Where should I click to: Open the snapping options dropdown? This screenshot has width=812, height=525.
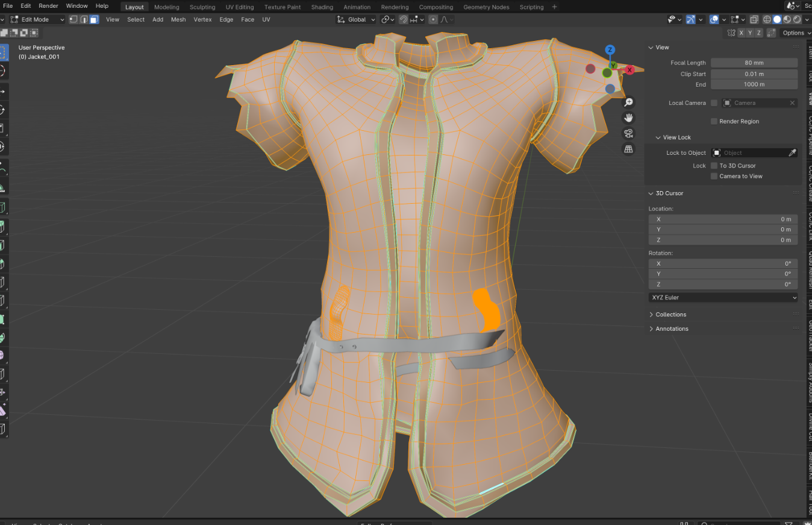tap(416, 19)
